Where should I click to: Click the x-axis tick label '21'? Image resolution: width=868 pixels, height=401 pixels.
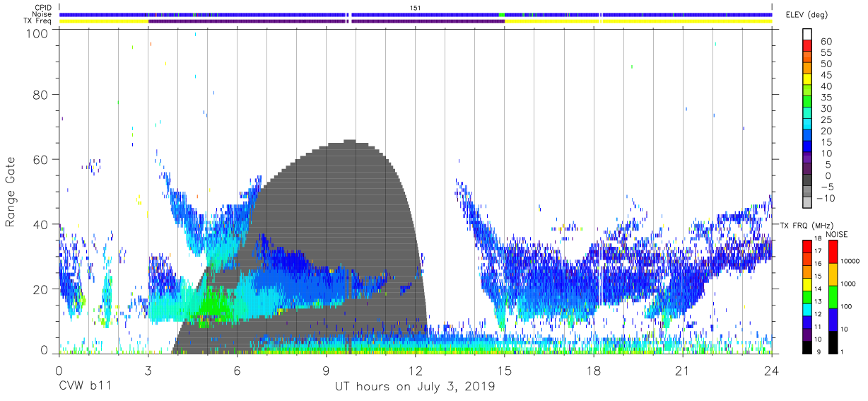pos(683,371)
